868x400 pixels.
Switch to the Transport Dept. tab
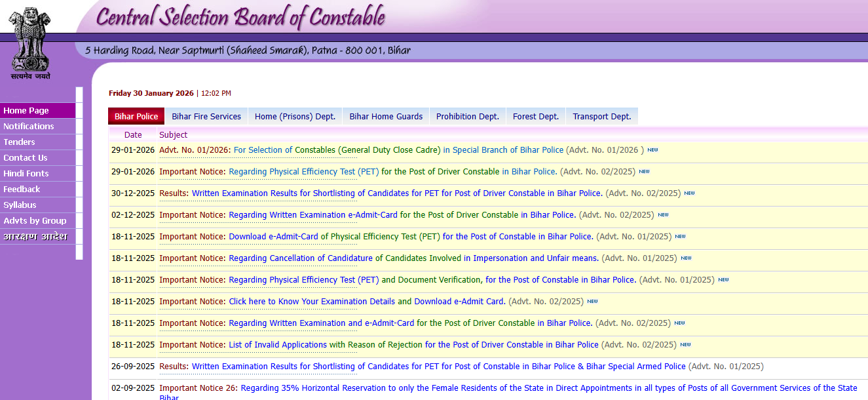pos(601,115)
